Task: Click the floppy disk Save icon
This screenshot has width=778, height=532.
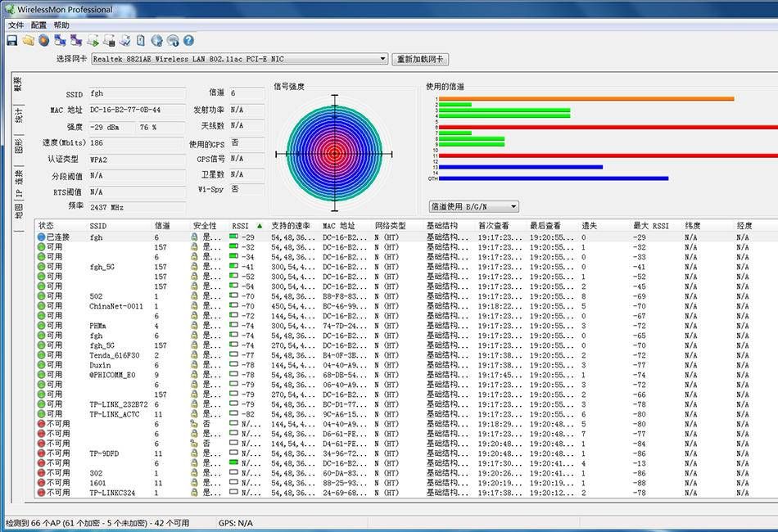Action: pos(11,40)
